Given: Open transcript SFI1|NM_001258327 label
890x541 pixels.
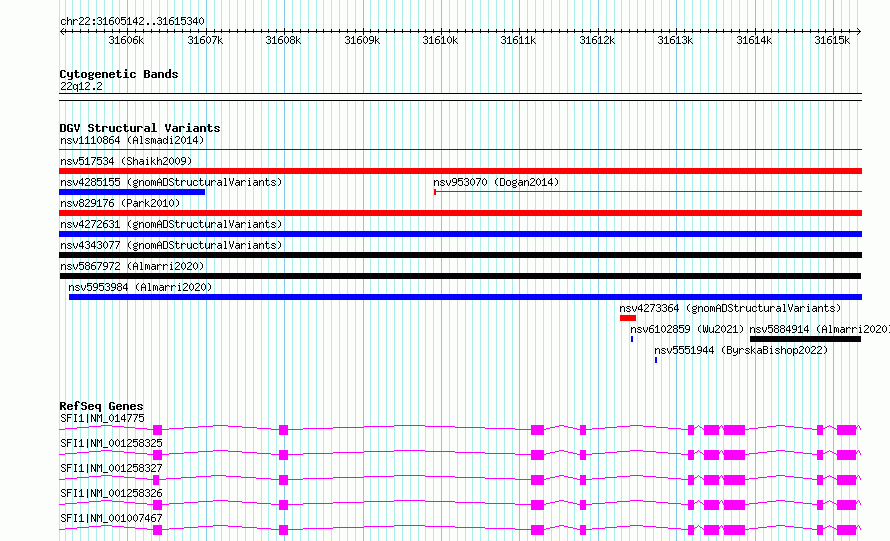Looking at the screenshot, I should point(111,468).
